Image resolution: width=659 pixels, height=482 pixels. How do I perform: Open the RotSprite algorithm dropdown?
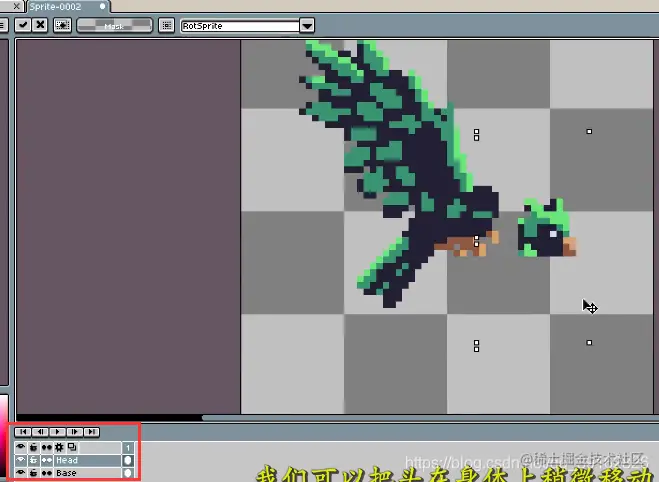tap(307, 26)
